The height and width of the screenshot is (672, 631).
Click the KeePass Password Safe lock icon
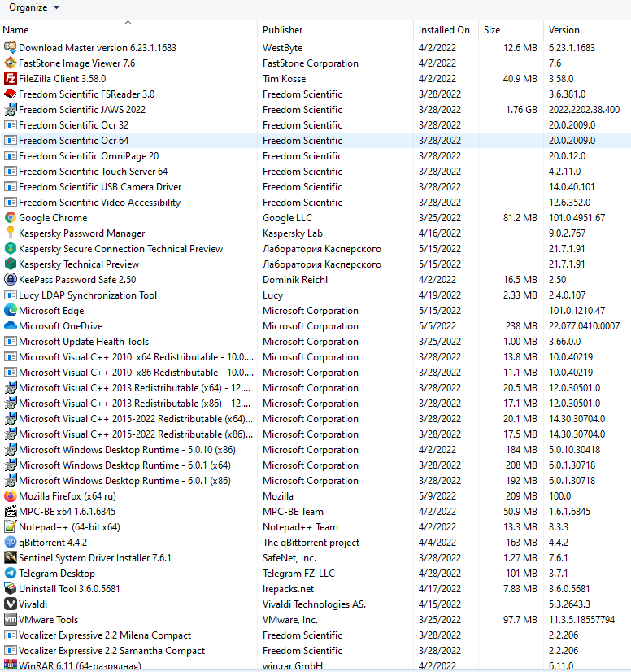click(11, 279)
